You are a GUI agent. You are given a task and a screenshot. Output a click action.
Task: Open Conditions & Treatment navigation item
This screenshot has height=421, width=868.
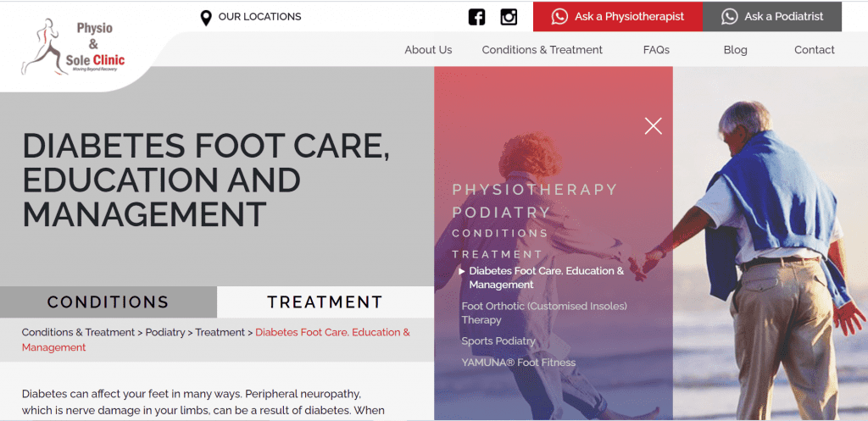542,50
